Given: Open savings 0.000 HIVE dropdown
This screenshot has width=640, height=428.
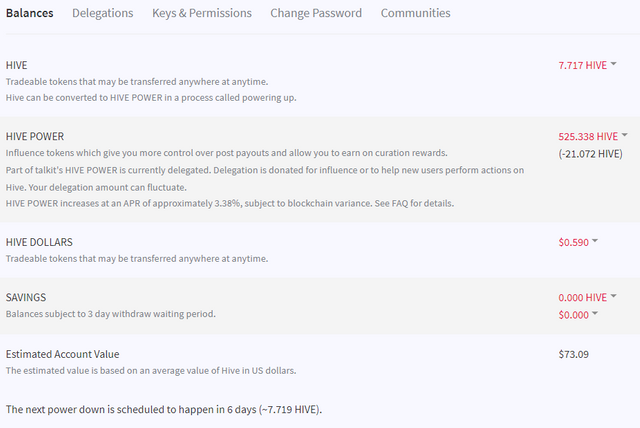Looking at the screenshot, I should pyautogui.click(x=587, y=297).
